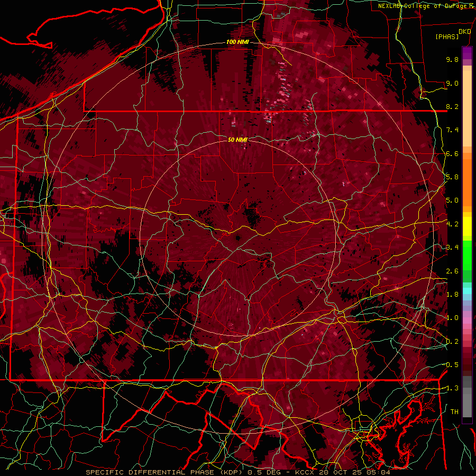Click the "5.0" scale value
This screenshot has width=476, height=476.
click(x=452, y=200)
